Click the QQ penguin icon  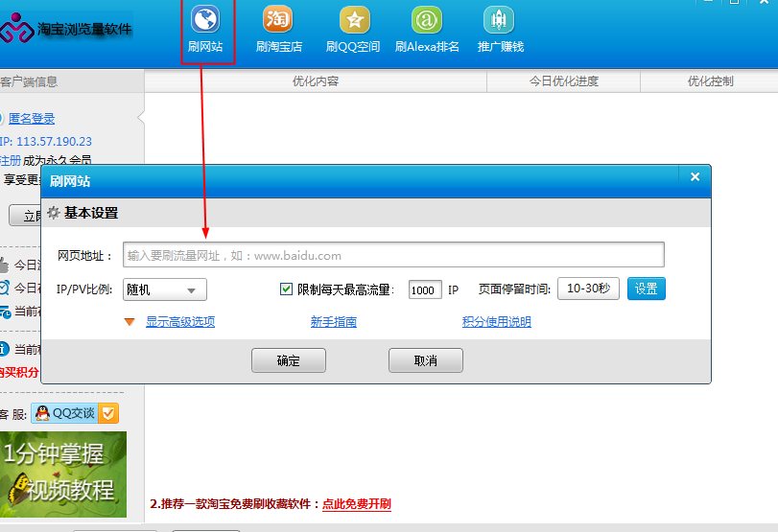(x=42, y=413)
